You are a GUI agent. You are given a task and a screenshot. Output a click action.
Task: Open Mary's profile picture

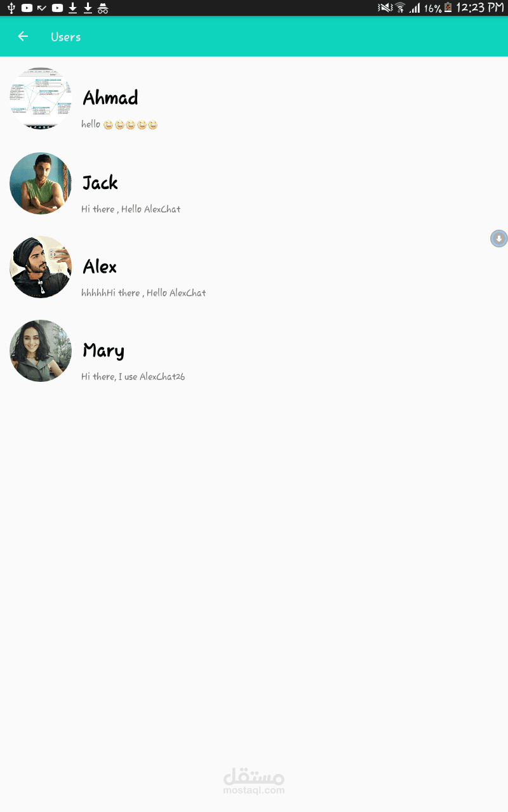tap(41, 351)
